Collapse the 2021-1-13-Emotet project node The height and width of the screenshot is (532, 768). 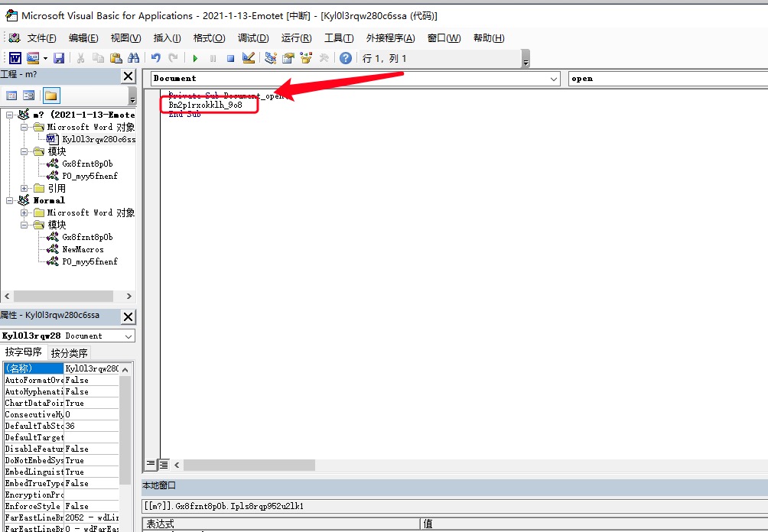9,115
